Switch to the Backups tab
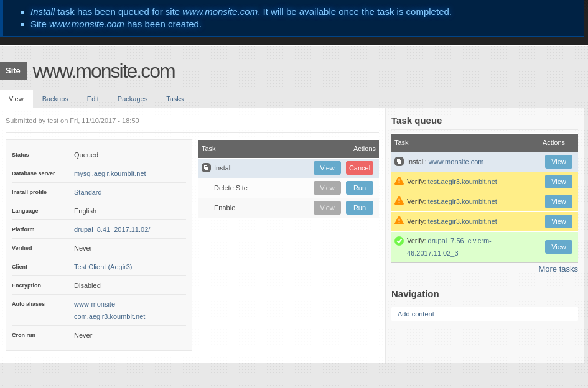This screenshot has width=588, height=388. [55, 99]
